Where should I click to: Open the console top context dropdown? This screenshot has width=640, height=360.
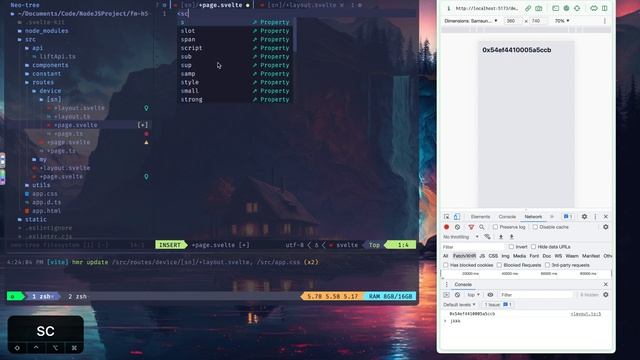pyautogui.click(x=473, y=295)
